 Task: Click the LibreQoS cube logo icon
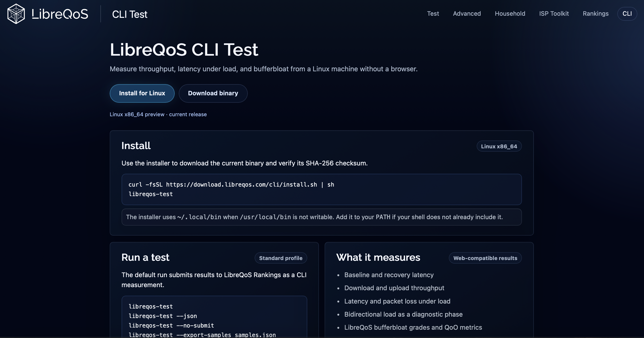click(x=16, y=14)
